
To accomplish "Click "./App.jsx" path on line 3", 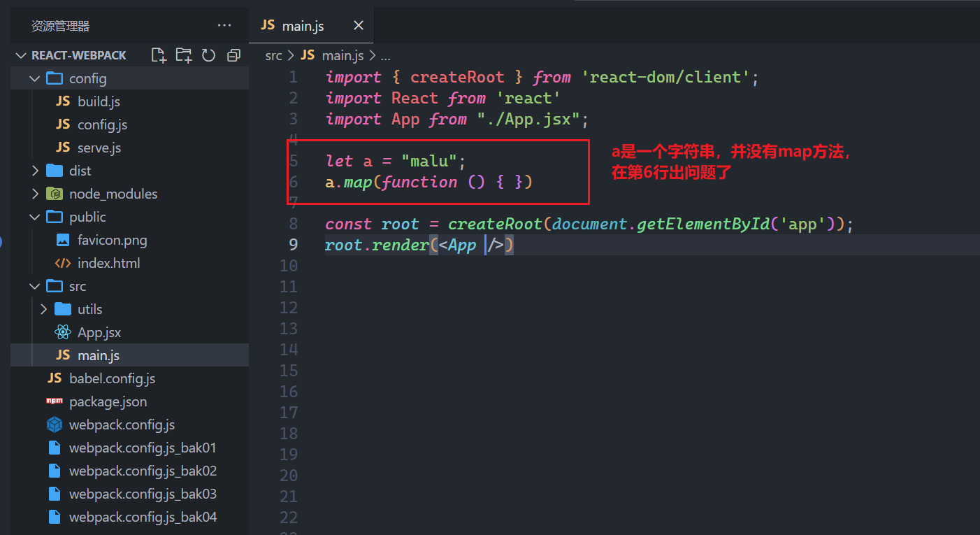I will 528,119.
